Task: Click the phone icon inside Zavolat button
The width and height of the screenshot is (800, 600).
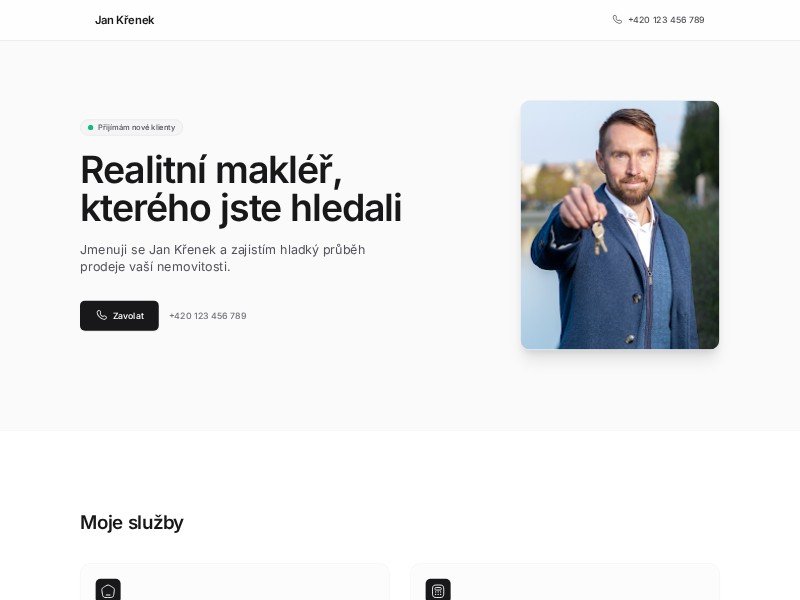Action: click(x=102, y=315)
